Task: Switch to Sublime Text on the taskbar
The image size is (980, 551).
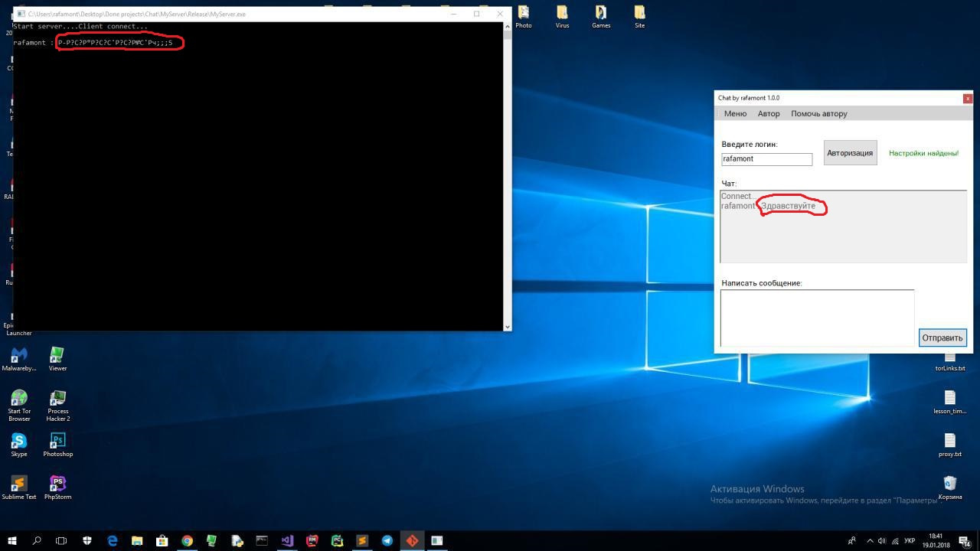Action: 362,540
